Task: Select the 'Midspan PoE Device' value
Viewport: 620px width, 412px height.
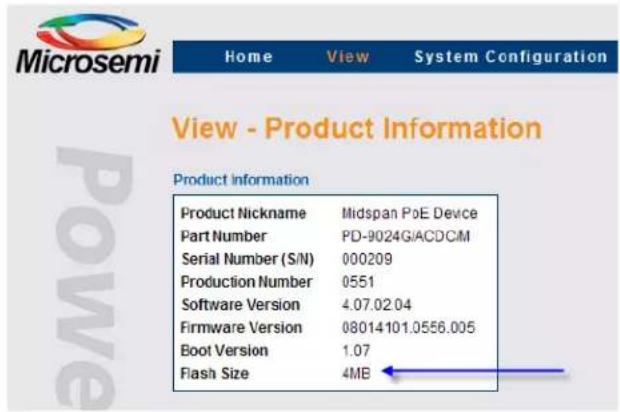Action: [410, 214]
